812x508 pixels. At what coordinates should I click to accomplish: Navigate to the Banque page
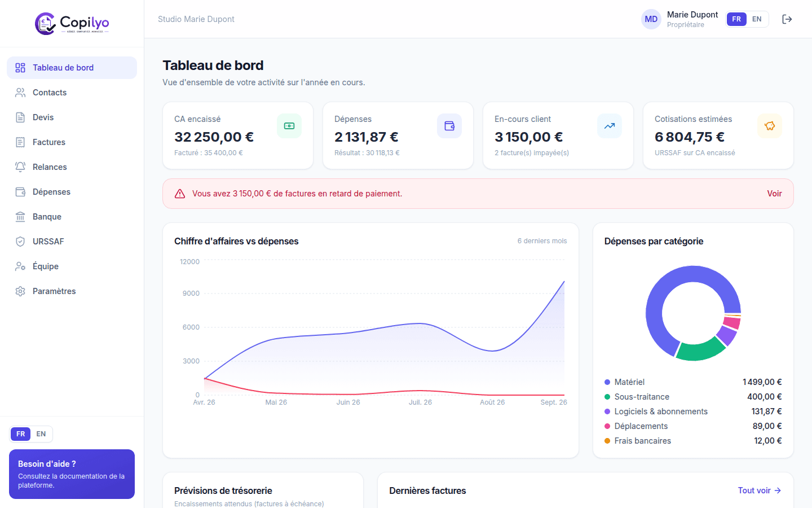click(72, 217)
